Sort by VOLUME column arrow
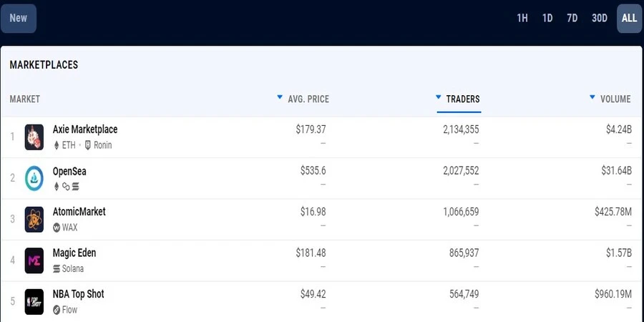The width and height of the screenshot is (644, 322). [x=592, y=97]
